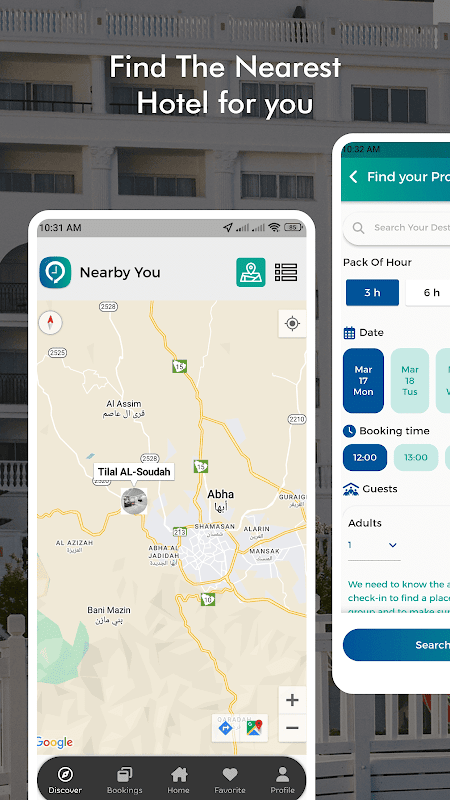The width and height of the screenshot is (450, 800).
Task: Tap the Tilal AL-Soudah map label
Action: (x=134, y=471)
